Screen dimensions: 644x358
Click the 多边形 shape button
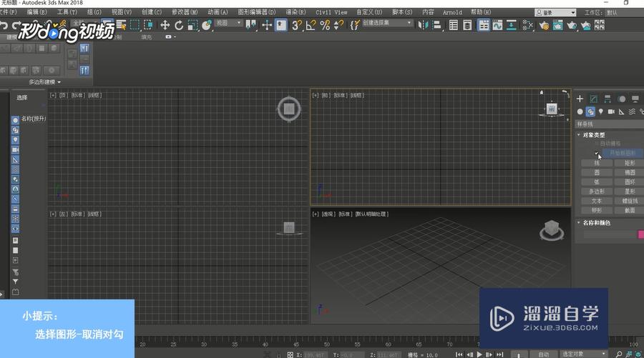(x=597, y=192)
